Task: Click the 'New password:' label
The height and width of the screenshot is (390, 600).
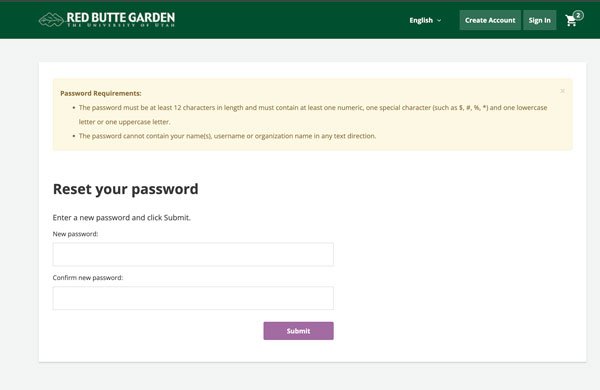Action: point(75,234)
